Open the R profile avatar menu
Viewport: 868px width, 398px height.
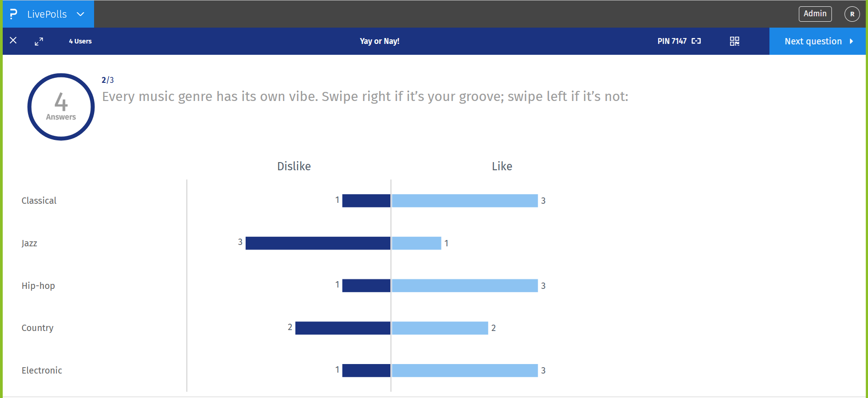tap(852, 14)
